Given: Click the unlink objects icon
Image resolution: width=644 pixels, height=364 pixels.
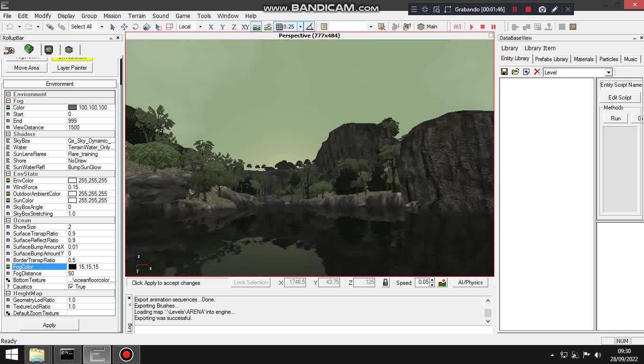Looking at the screenshot, I should tap(62, 27).
